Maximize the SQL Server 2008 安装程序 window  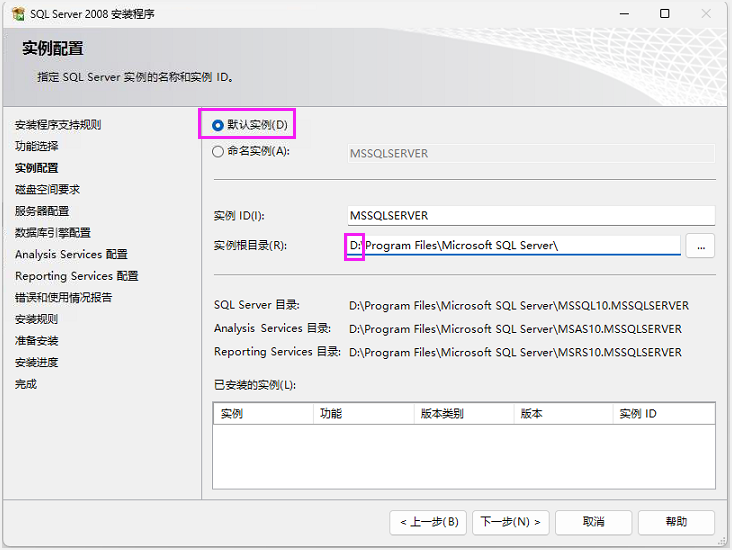coord(665,14)
